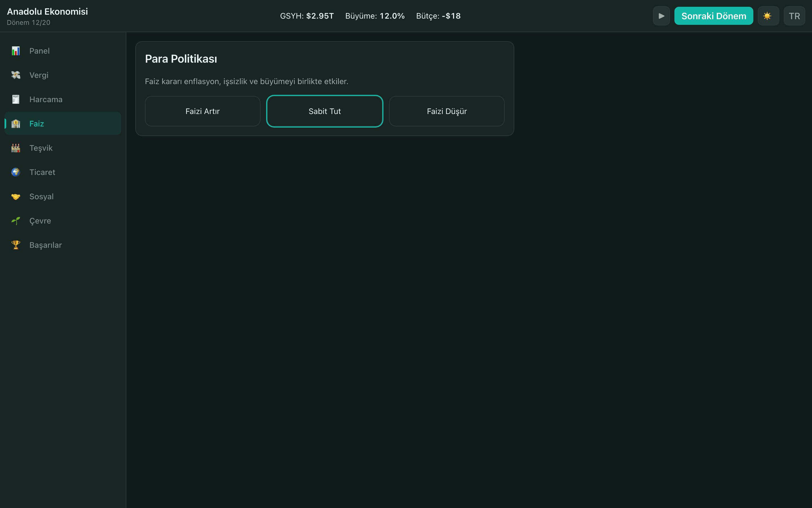Click the Panel bar chart icon
The width and height of the screenshot is (812, 508).
[x=16, y=51]
